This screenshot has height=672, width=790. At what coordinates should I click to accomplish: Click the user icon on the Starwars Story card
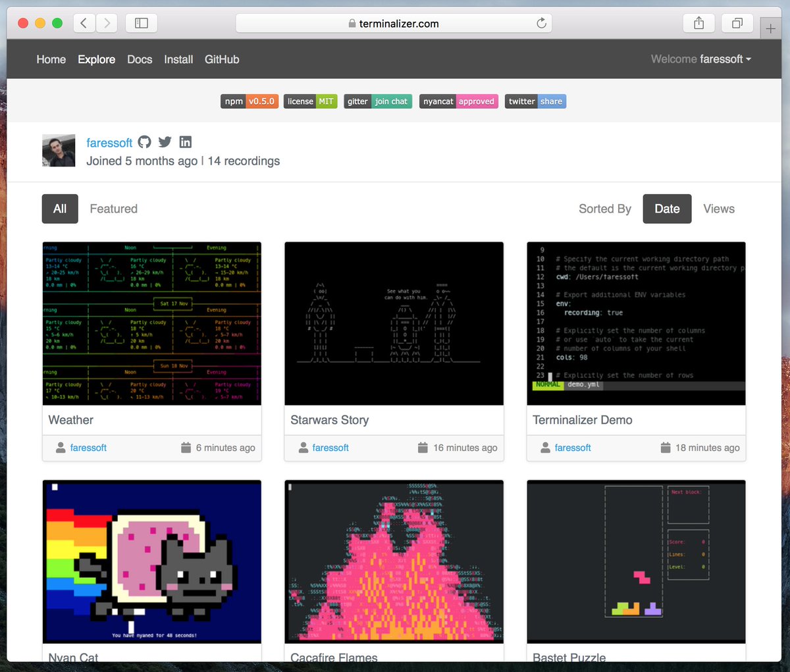[303, 448]
